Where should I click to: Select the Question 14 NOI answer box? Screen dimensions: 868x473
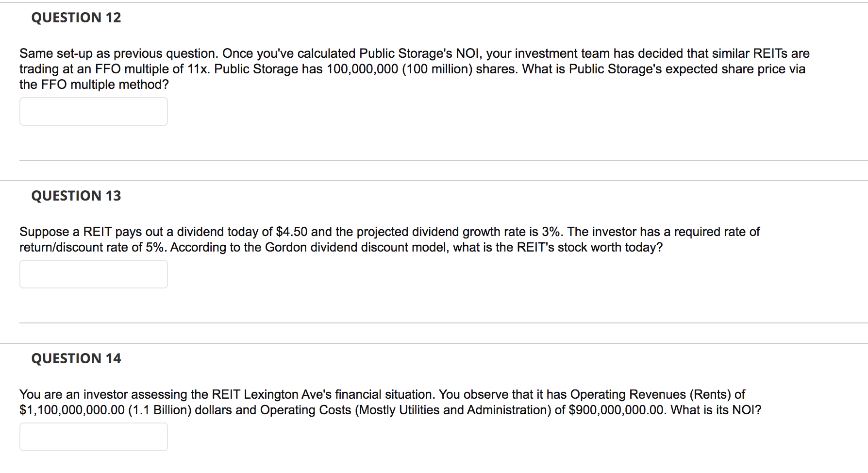click(94, 437)
